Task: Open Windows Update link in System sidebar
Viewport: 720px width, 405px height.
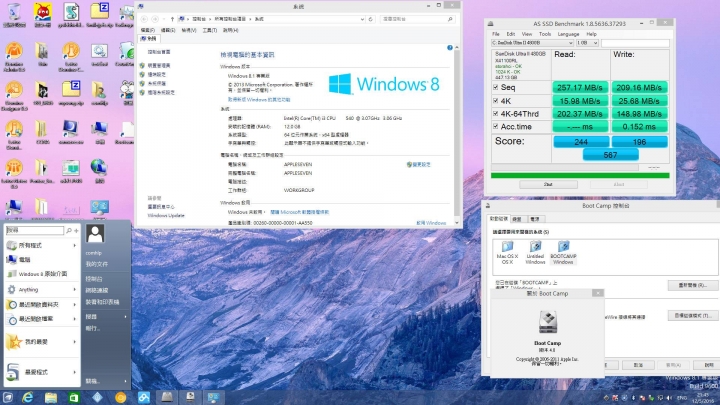Action: pos(166,215)
